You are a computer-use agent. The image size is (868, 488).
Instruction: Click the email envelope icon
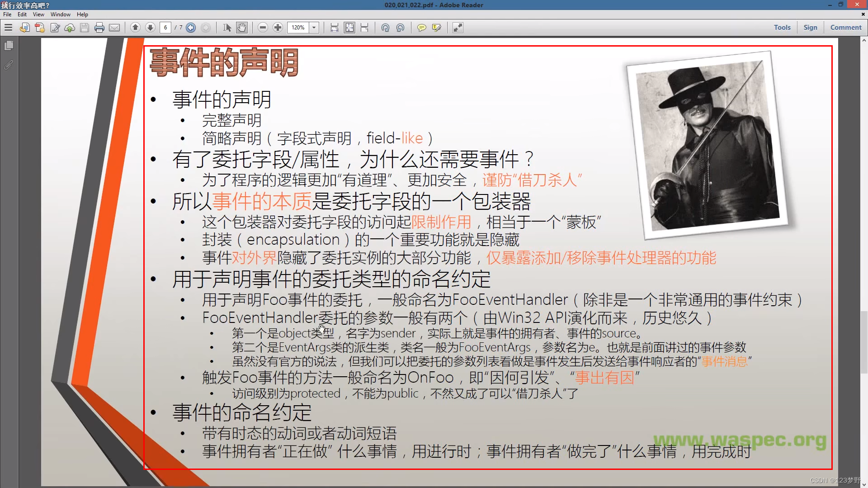point(115,28)
